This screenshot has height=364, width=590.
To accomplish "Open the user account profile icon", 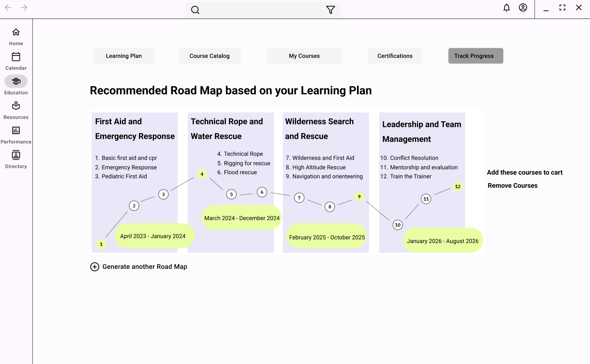I will click(x=523, y=8).
